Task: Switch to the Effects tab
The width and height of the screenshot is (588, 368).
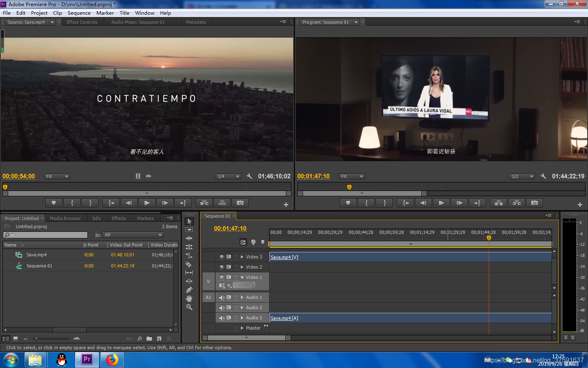Action: [x=119, y=218]
